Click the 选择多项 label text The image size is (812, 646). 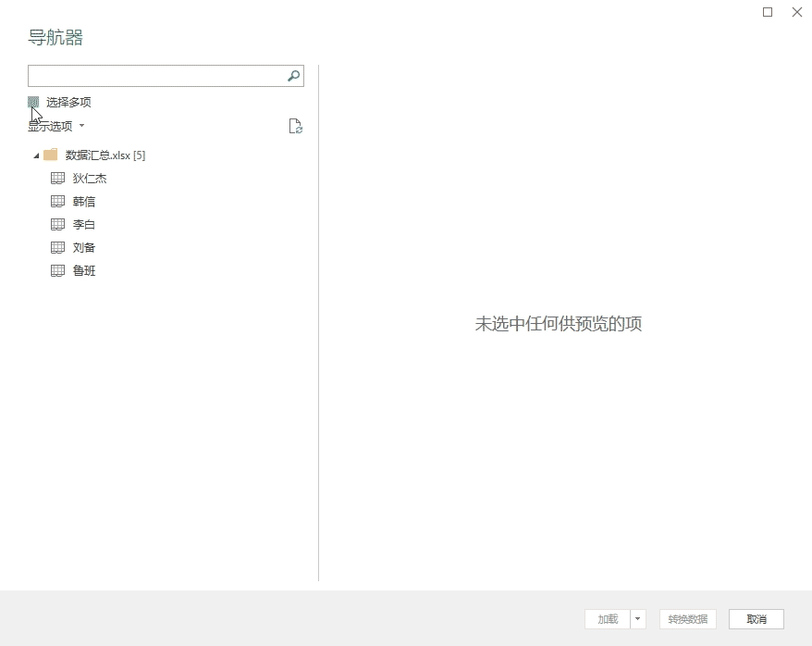pos(68,102)
